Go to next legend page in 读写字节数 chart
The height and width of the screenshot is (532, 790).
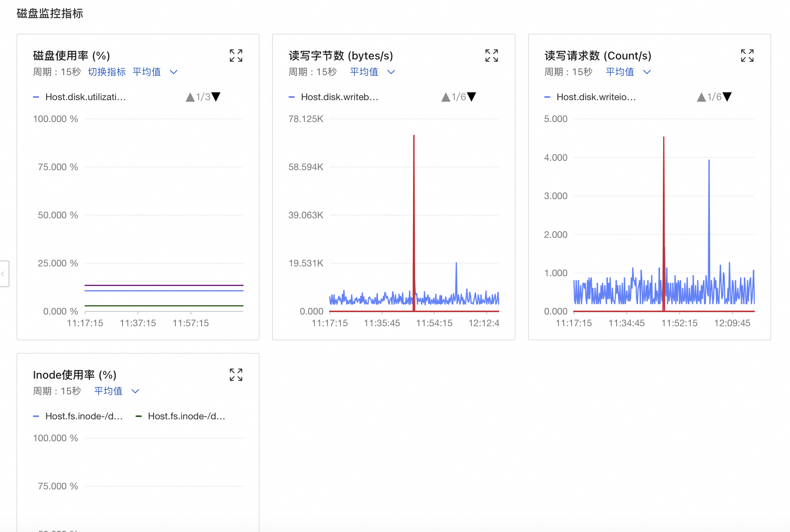[x=472, y=97]
